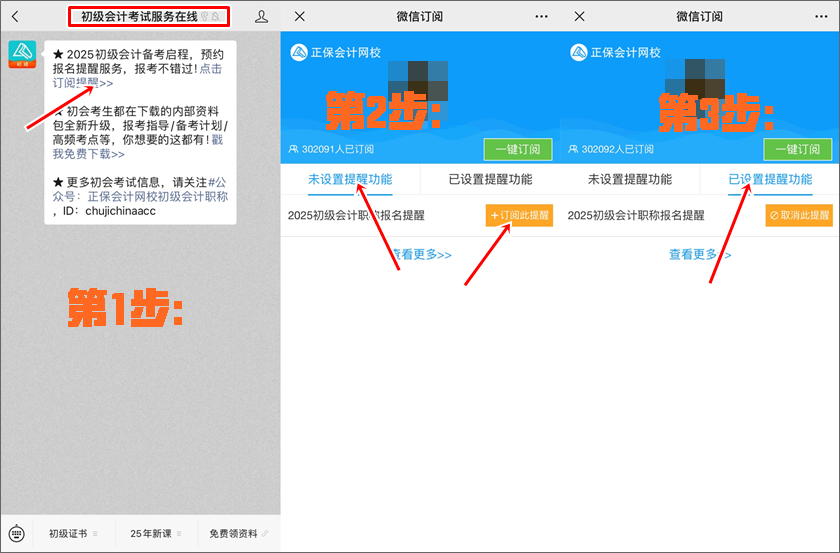Tap 正保会计网校 logo in step 3 banner
Screen dimensions: 840x553
[x=615, y=53]
